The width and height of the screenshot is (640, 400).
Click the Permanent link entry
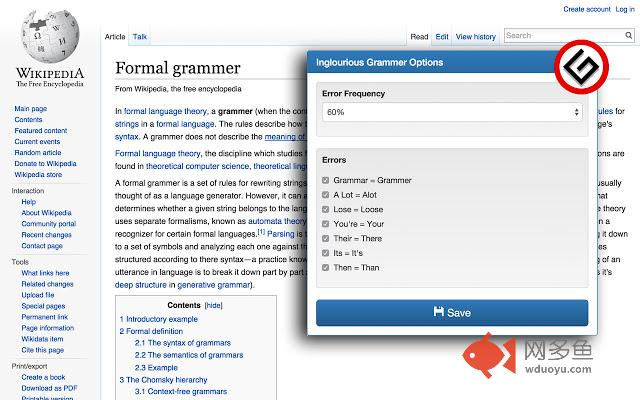click(x=44, y=317)
